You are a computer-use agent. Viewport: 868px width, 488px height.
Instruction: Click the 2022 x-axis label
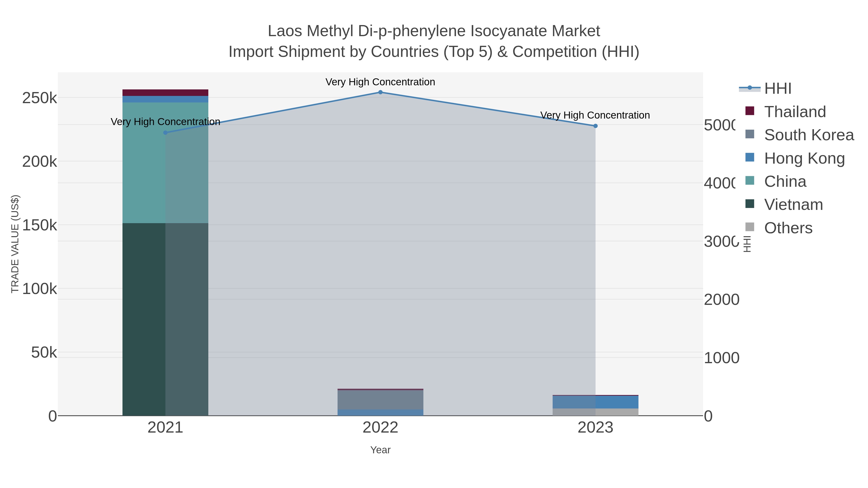pyautogui.click(x=380, y=428)
